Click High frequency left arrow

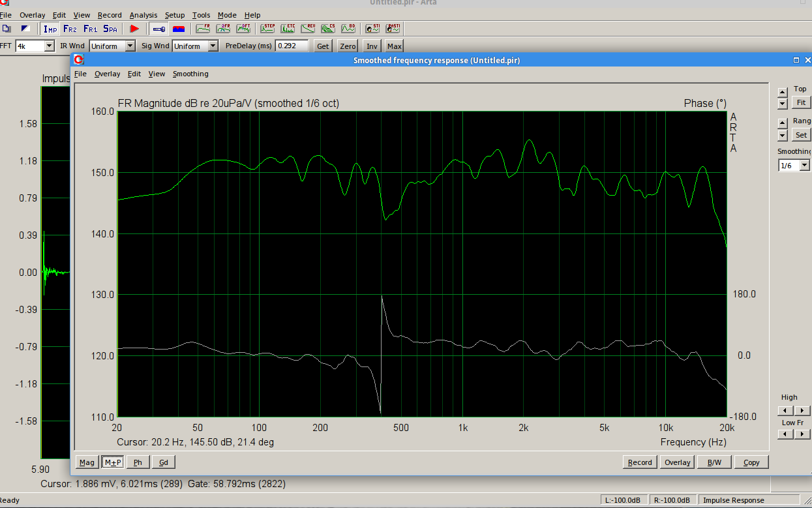[786, 411]
